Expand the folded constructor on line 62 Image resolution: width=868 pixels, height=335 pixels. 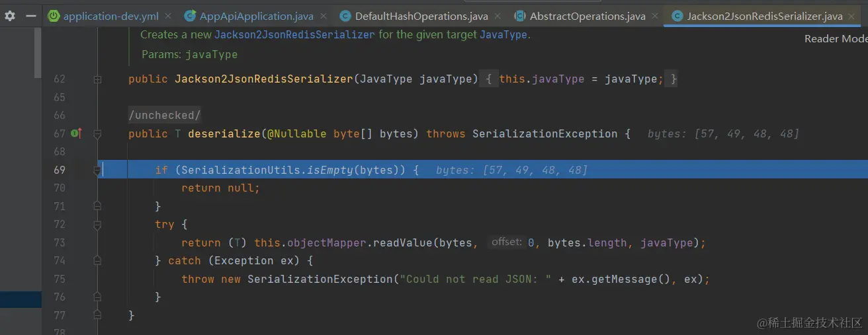(97, 79)
